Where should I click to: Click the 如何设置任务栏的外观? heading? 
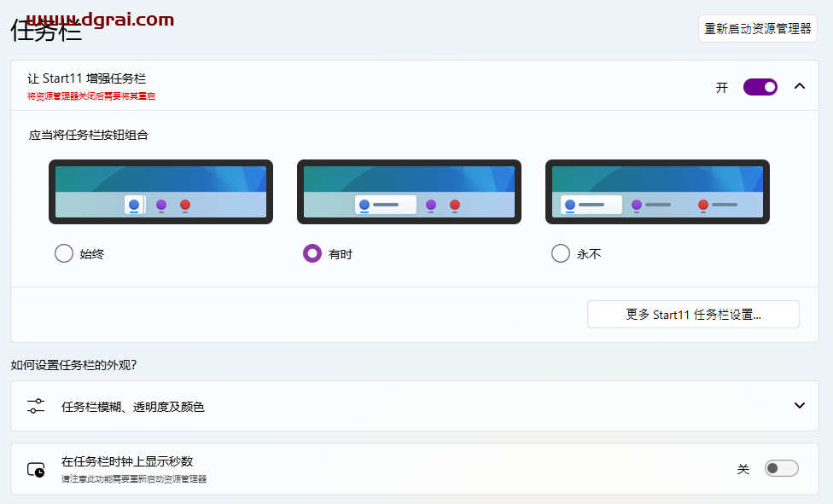(x=74, y=365)
